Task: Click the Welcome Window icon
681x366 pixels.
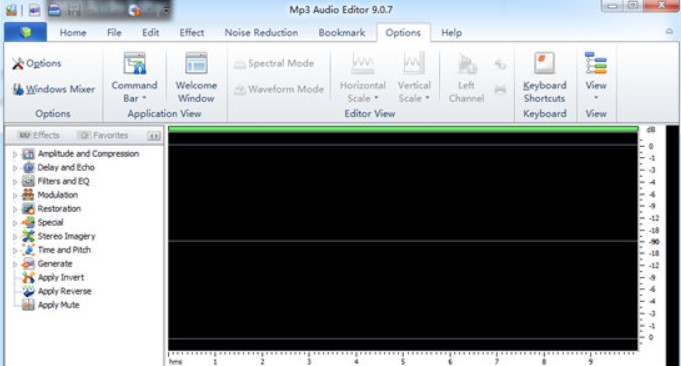Action: [x=196, y=63]
